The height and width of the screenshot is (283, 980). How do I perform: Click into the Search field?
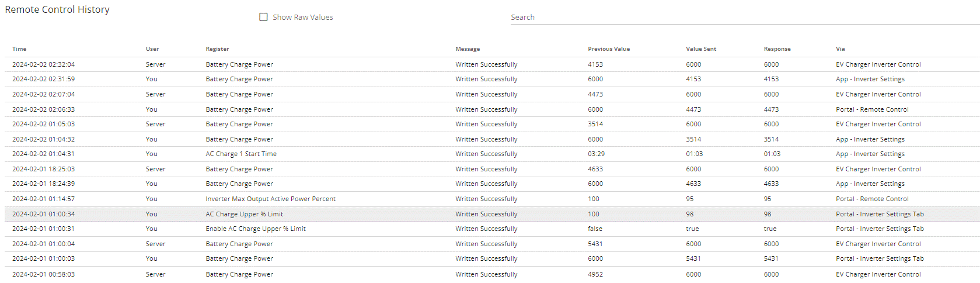745,18
